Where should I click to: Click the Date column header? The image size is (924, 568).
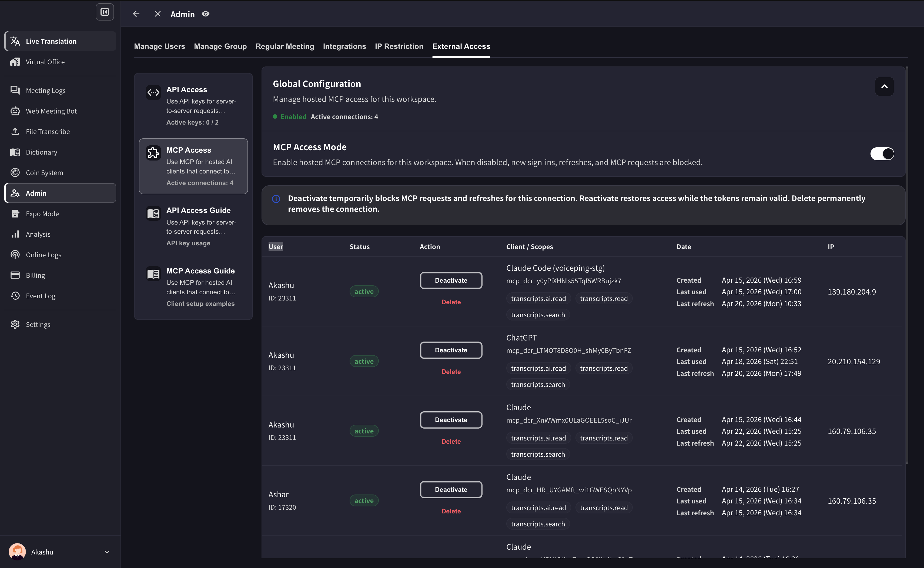684,247
